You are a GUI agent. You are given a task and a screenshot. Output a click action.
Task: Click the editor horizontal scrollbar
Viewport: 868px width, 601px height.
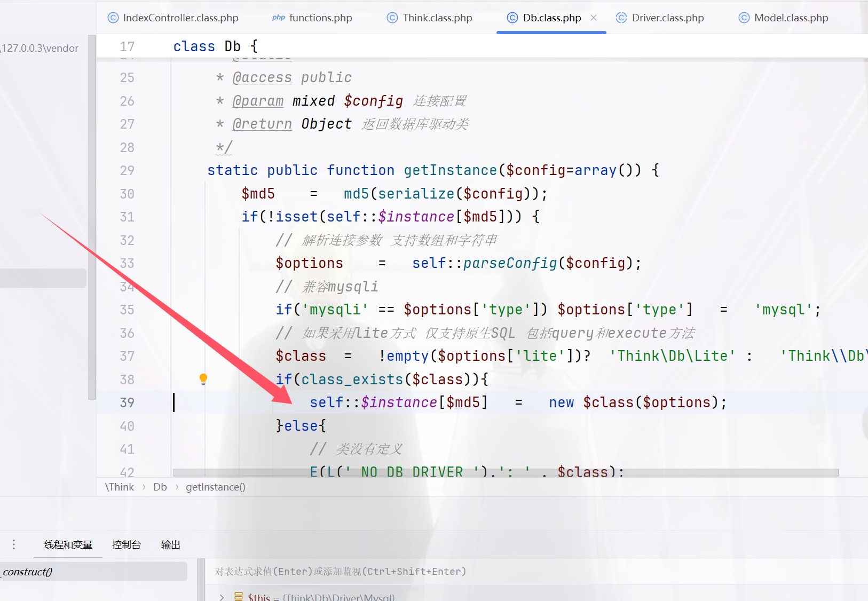coord(506,472)
